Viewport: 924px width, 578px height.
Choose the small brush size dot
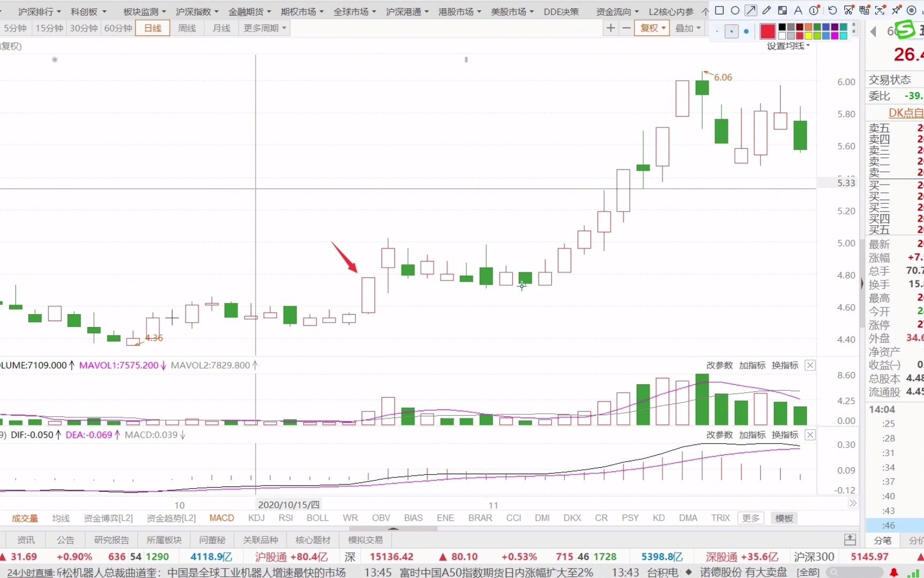click(x=717, y=32)
